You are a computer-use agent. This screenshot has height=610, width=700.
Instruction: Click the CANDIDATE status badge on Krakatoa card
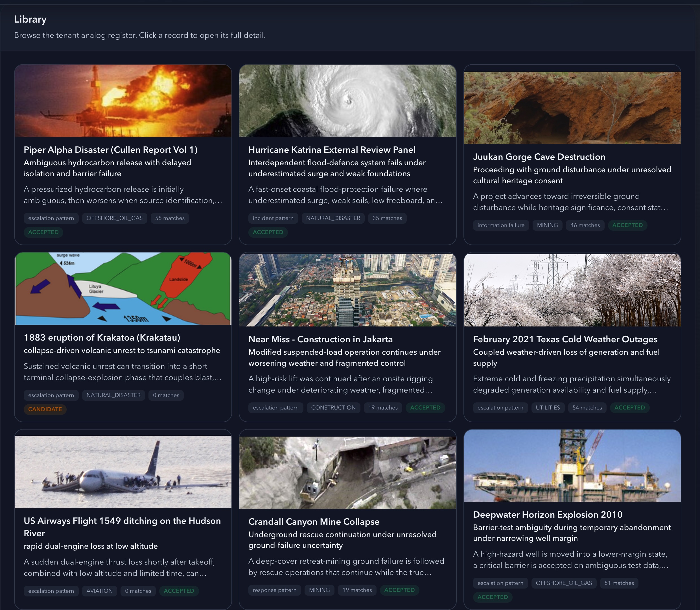click(x=45, y=409)
